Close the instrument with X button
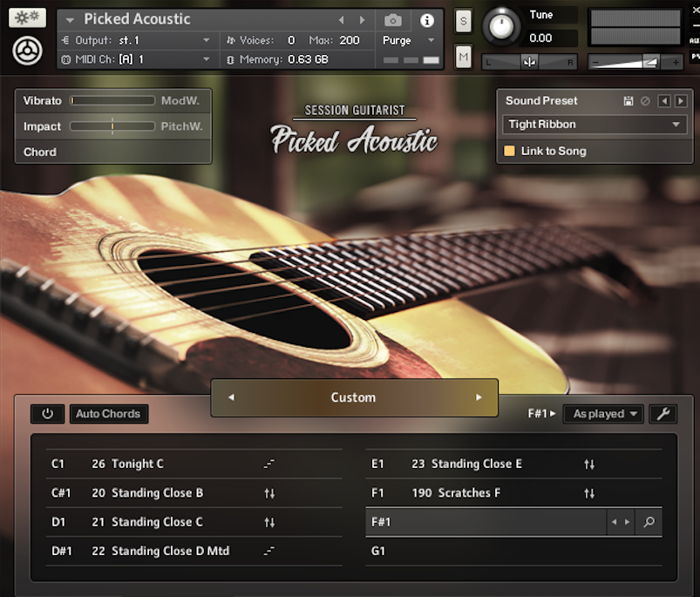This screenshot has width=700, height=597. coord(695,10)
